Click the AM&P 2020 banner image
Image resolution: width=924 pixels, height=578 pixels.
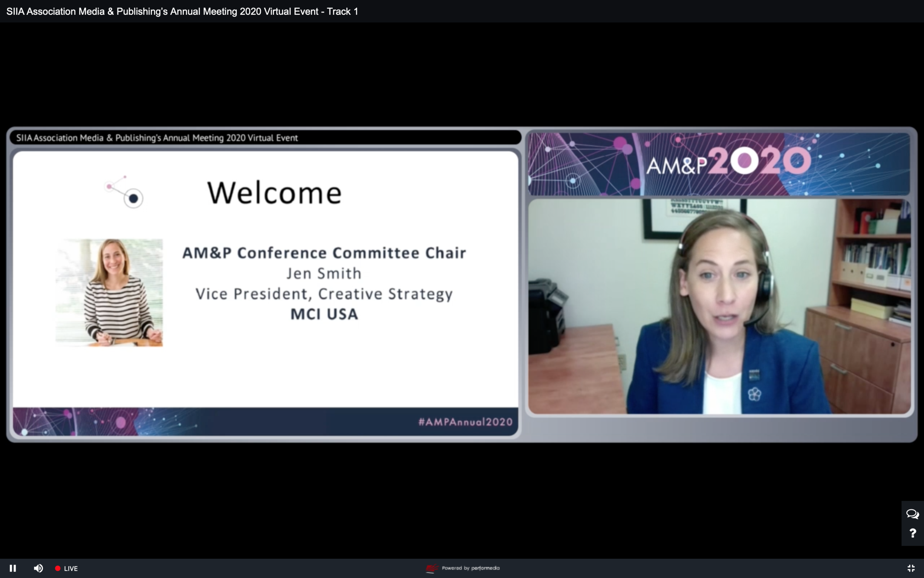(x=719, y=164)
